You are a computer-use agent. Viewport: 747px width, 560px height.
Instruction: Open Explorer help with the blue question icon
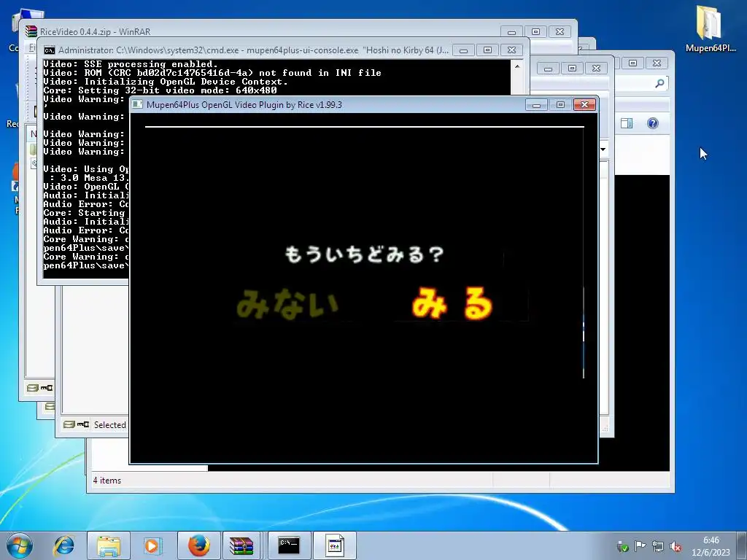coord(653,123)
